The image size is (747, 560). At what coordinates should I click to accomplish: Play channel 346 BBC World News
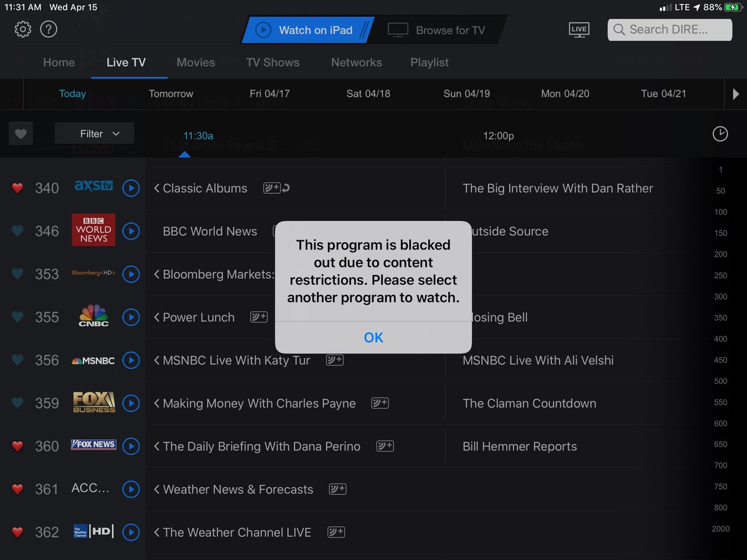[x=131, y=231]
